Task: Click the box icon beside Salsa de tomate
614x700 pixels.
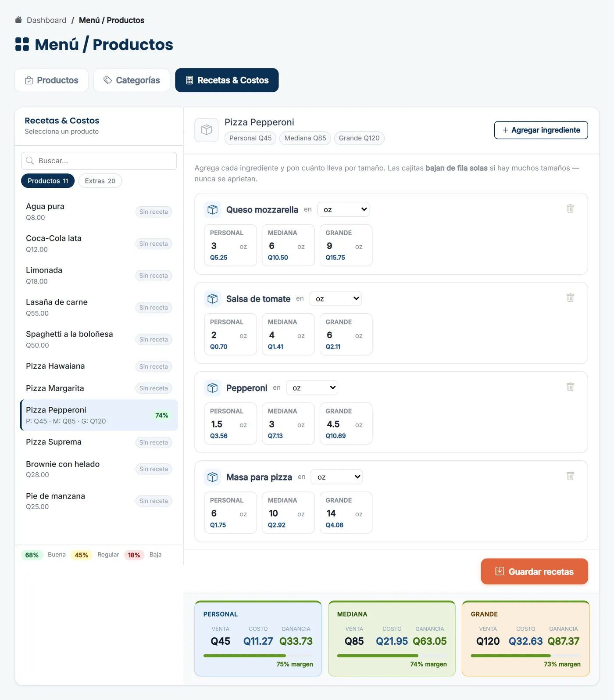Action: pos(213,299)
